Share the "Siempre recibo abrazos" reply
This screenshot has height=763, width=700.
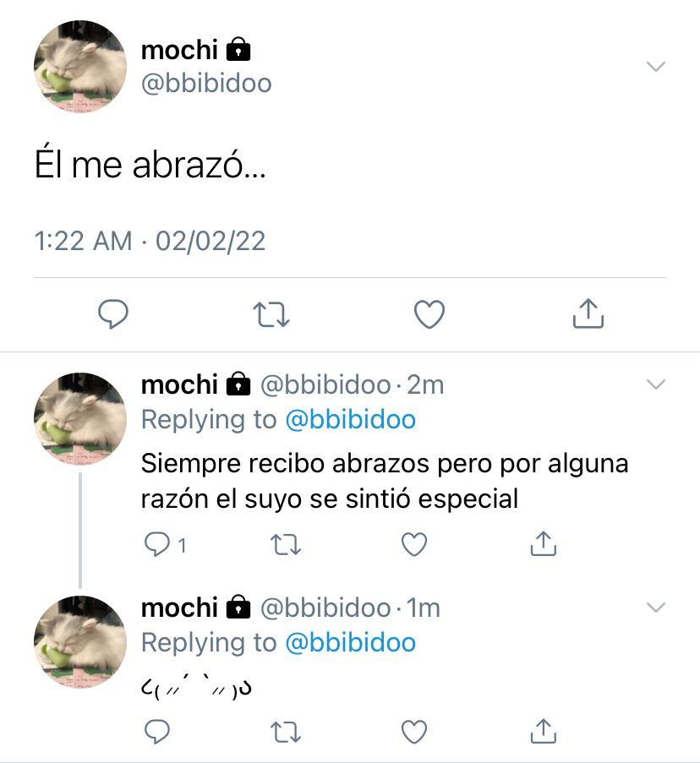point(544,543)
